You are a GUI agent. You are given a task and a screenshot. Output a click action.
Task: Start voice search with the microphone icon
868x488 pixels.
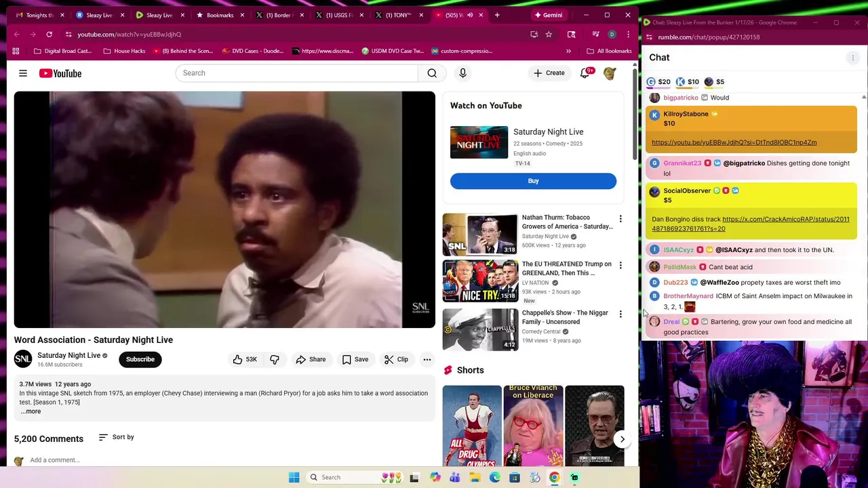click(x=462, y=73)
